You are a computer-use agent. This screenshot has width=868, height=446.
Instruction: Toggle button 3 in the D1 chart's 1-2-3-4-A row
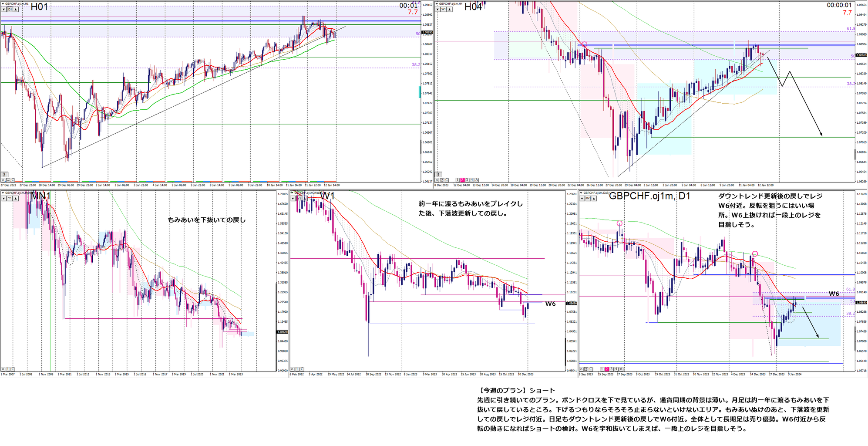click(612, 369)
